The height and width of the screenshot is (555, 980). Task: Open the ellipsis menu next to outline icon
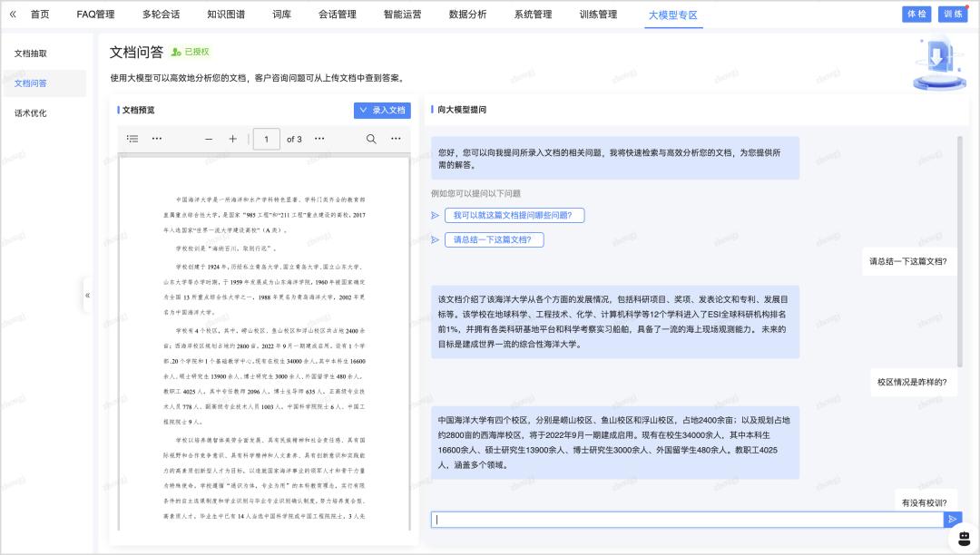[157, 139]
